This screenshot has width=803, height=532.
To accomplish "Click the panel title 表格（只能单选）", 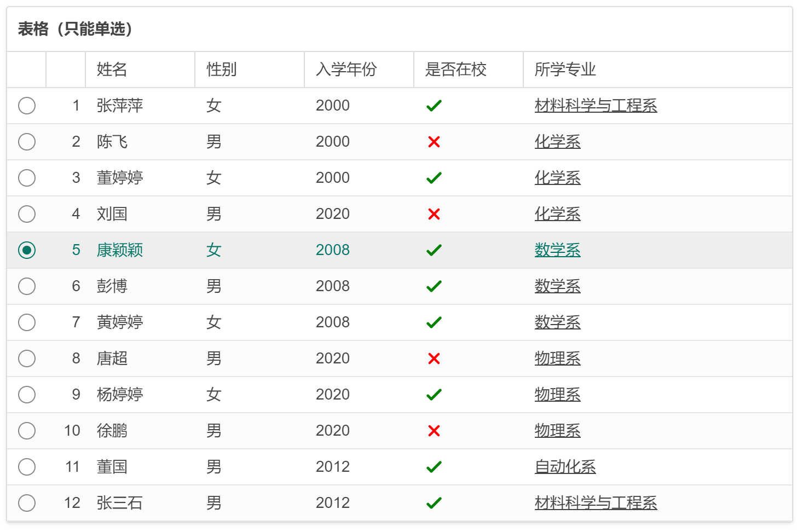I will click(76, 29).
